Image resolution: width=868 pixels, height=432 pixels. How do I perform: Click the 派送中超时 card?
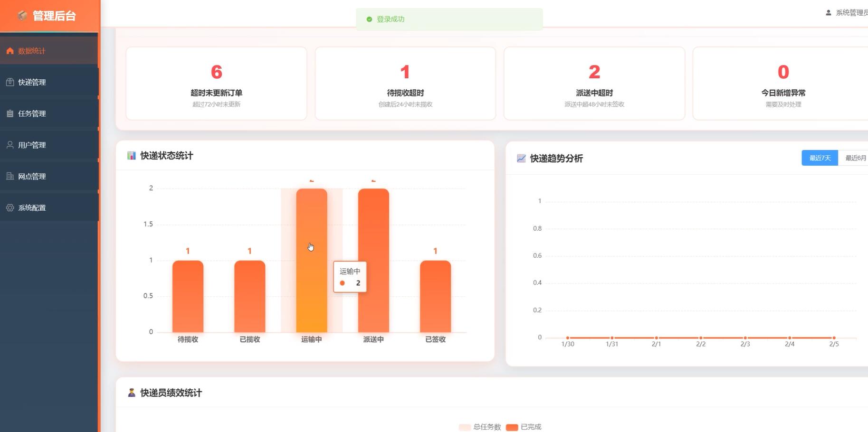pyautogui.click(x=594, y=83)
